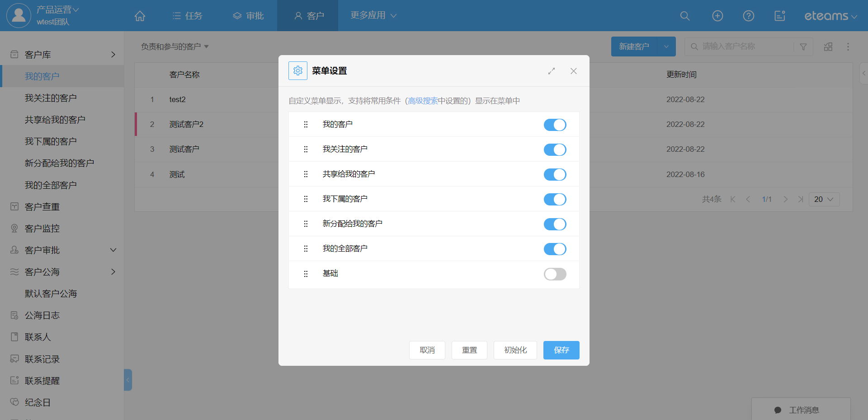Open 负责和参与的客户 filter dropdown
Image resolution: width=868 pixels, height=420 pixels.
tap(175, 47)
